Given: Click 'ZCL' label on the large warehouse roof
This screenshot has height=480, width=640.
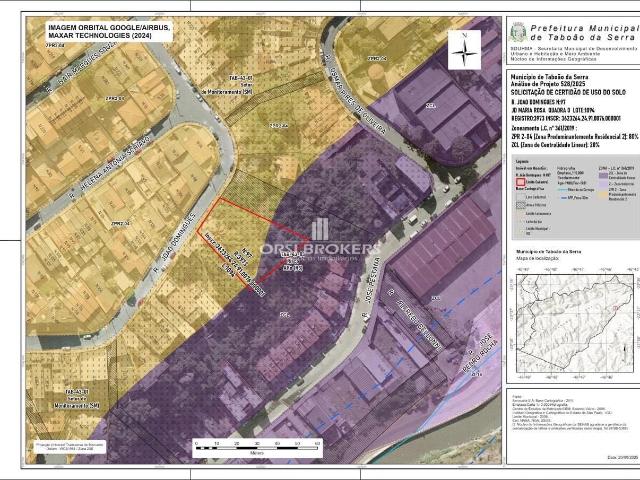Looking at the screenshot, I should pyautogui.click(x=430, y=105).
